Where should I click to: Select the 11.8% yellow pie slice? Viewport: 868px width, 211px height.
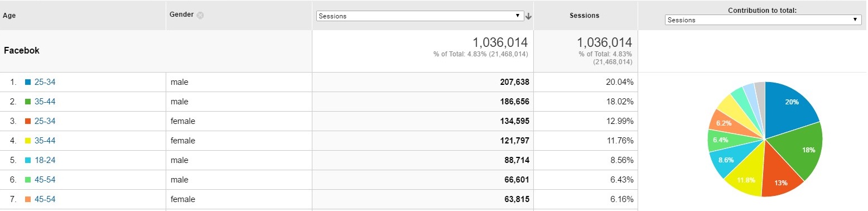[x=746, y=175]
